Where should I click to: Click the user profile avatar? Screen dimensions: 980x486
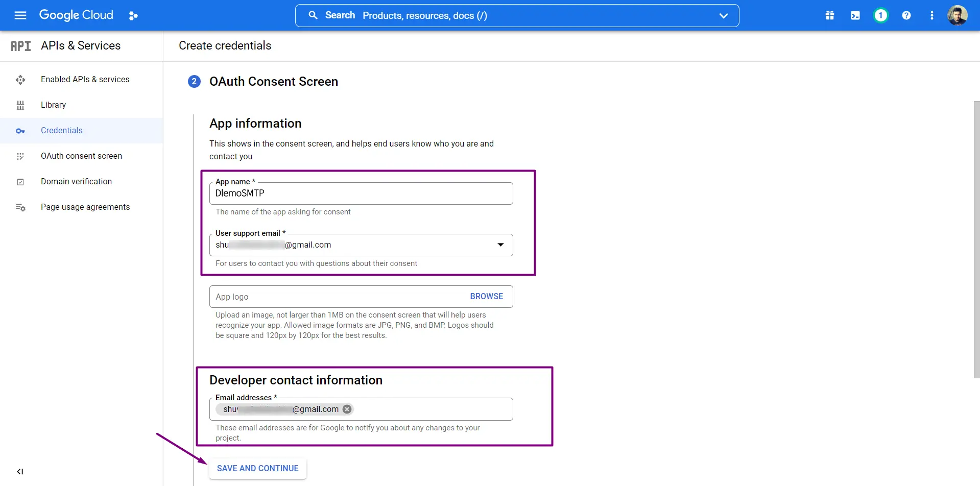tap(957, 16)
